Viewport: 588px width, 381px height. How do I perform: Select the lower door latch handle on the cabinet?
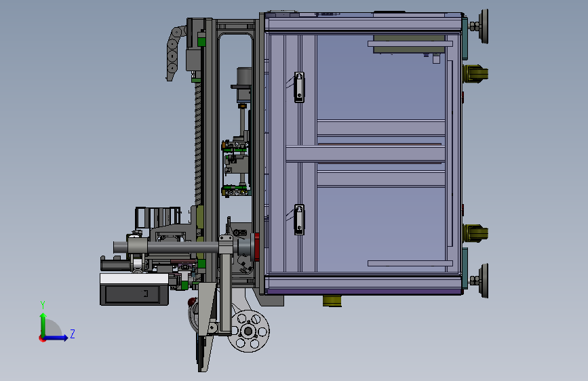[x=299, y=220]
